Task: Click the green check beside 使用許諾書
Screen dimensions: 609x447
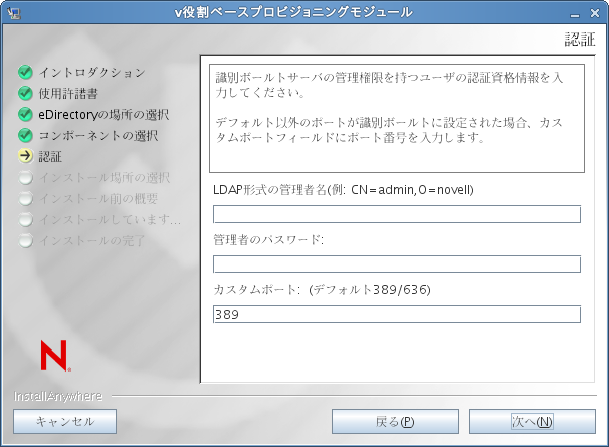Action: click(25, 93)
